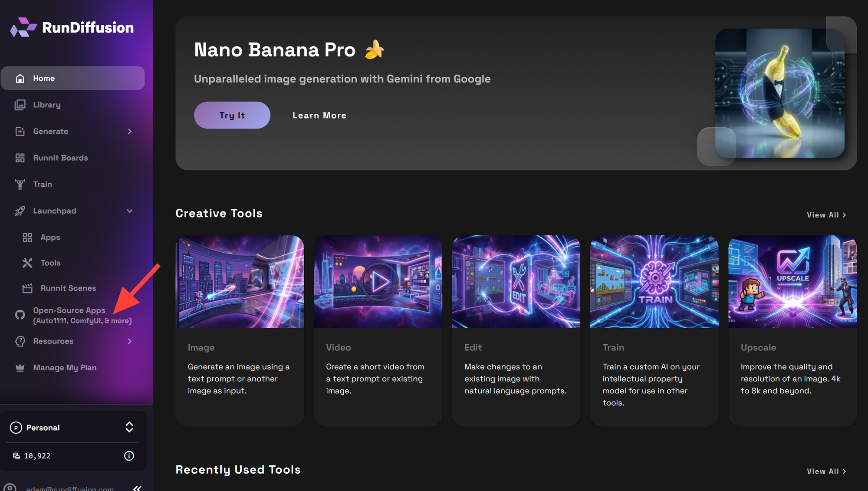The width and height of the screenshot is (868, 491).
Task: Click the Manage My Plan crown icon
Action: (x=20, y=368)
